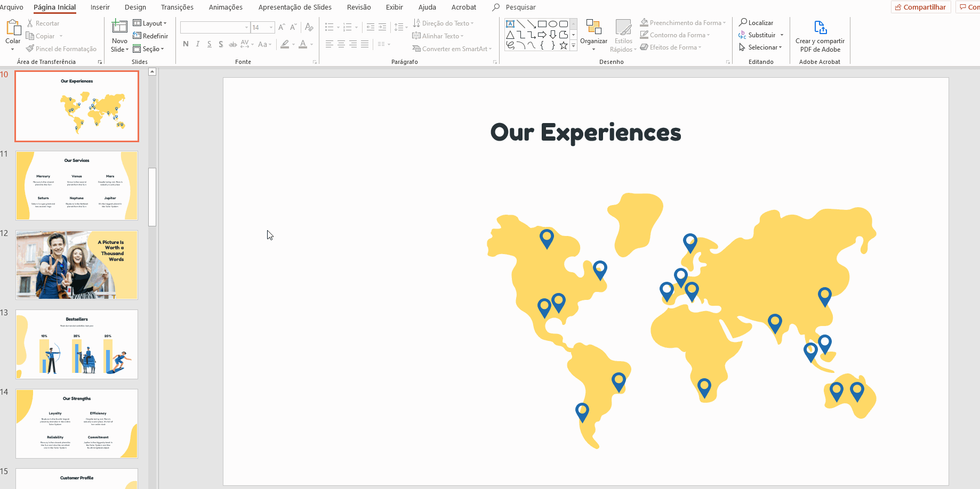Click the line spacing icon
This screenshot has width=980, height=489.
point(398,27)
